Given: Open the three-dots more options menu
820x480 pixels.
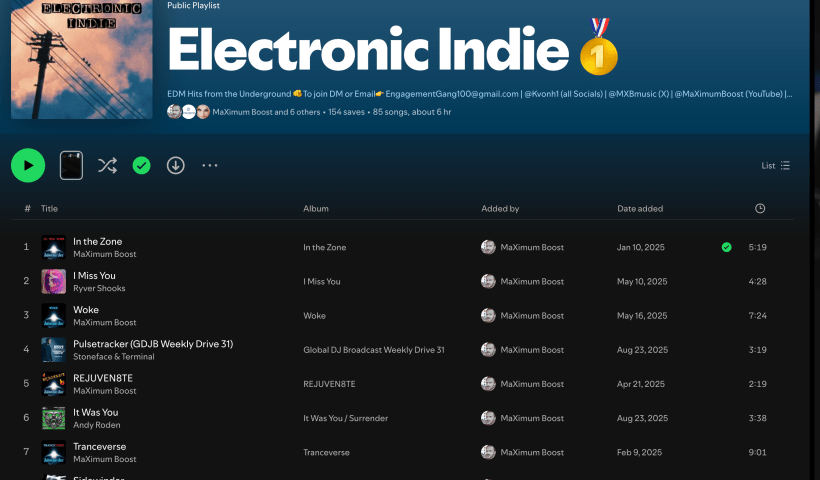Looking at the screenshot, I should point(210,165).
